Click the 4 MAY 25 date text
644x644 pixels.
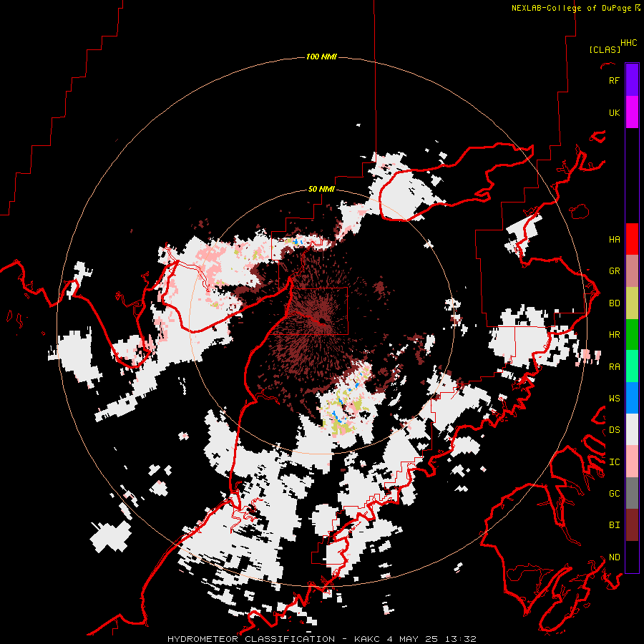(413, 639)
